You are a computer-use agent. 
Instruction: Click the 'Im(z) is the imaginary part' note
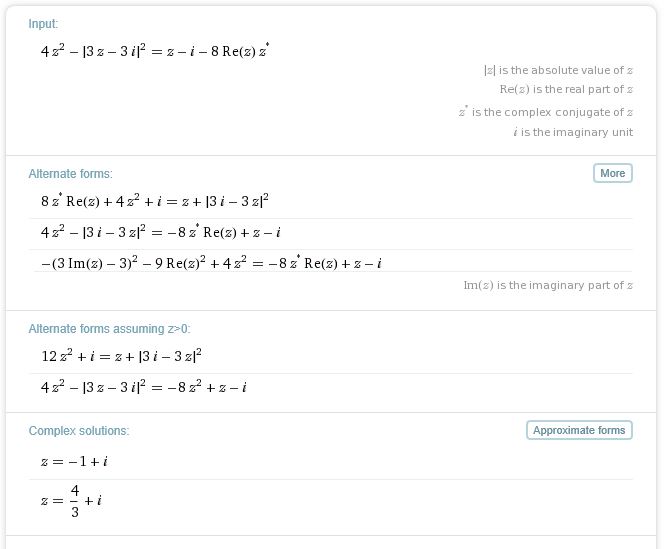548,286
